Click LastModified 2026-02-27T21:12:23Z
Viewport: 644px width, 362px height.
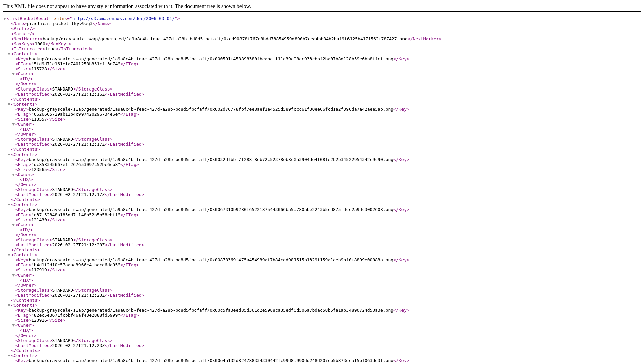pyautogui.click(x=78, y=346)
